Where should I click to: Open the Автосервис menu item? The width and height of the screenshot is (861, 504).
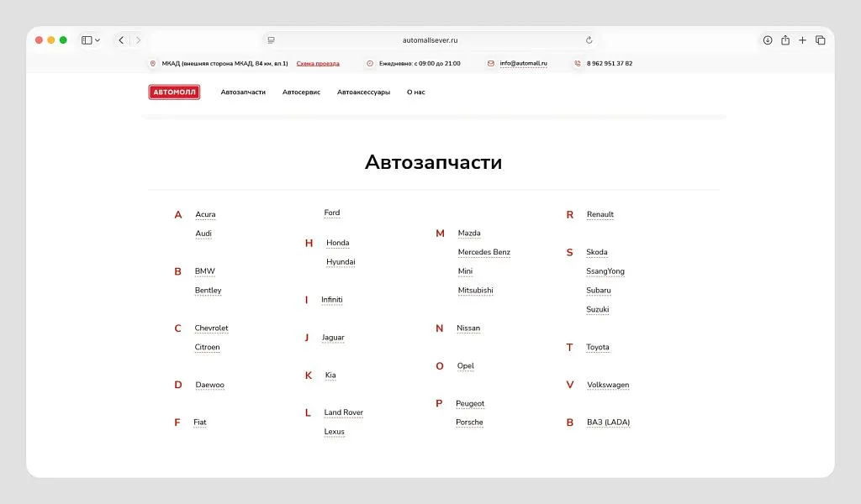[302, 92]
